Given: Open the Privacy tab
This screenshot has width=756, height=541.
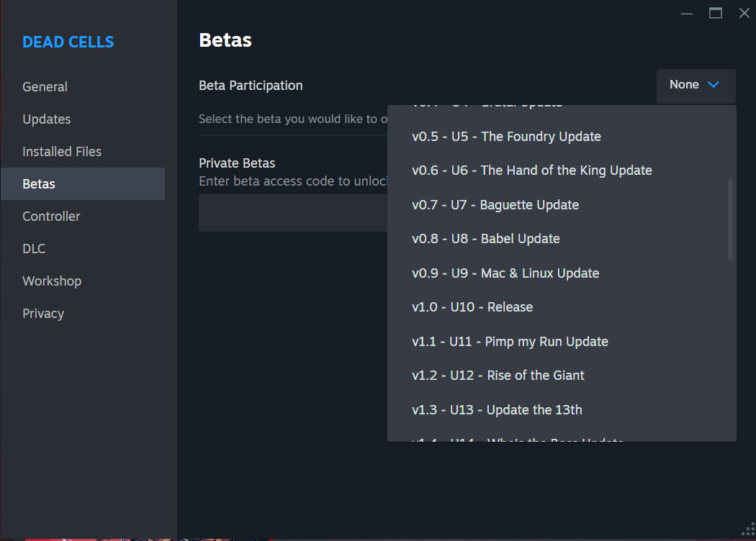Looking at the screenshot, I should tap(43, 314).
